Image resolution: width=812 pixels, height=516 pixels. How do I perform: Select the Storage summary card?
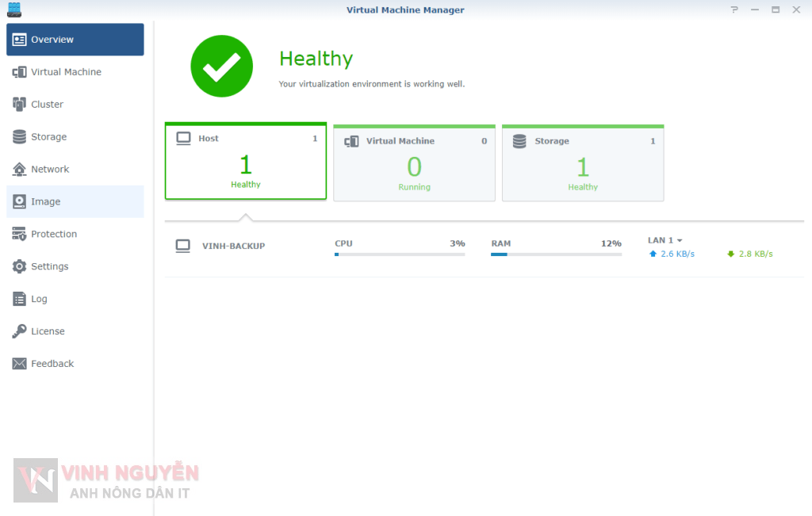pos(583,163)
